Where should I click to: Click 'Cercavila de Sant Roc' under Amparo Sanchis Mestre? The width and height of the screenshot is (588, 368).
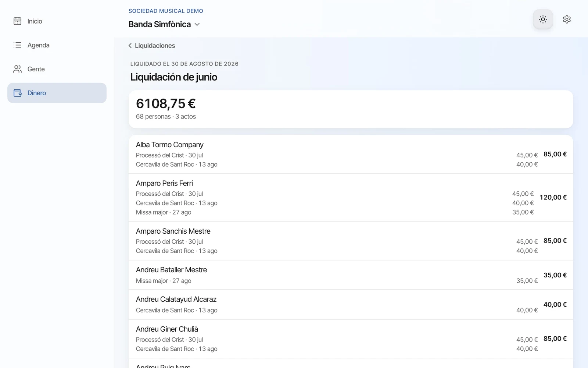coord(165,251)
